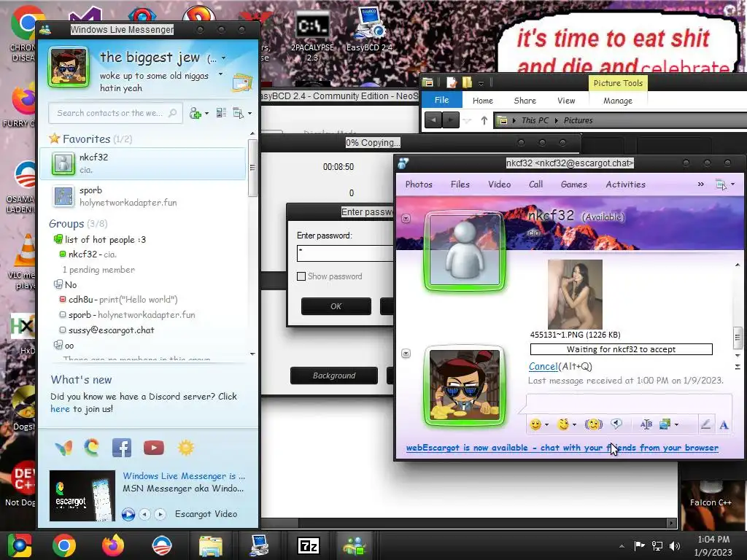Click the Escargot video thumbnail
The height and width of the screenshot is (560, 747).
82,496
